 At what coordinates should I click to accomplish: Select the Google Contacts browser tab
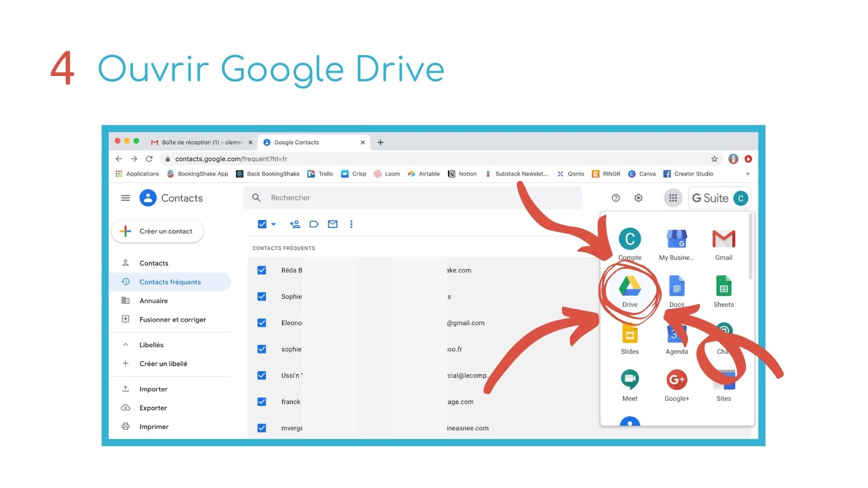[314, 143]
